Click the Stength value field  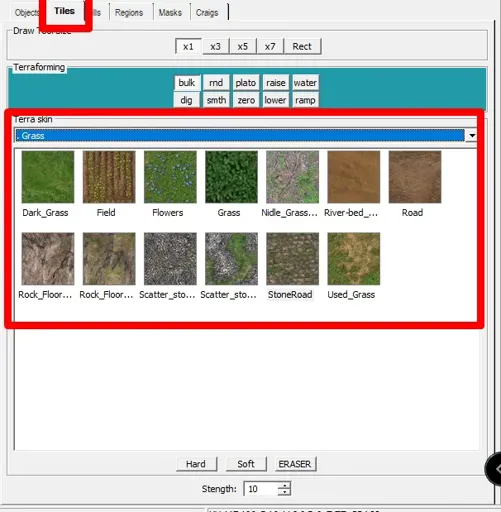(x=261, y=489)
